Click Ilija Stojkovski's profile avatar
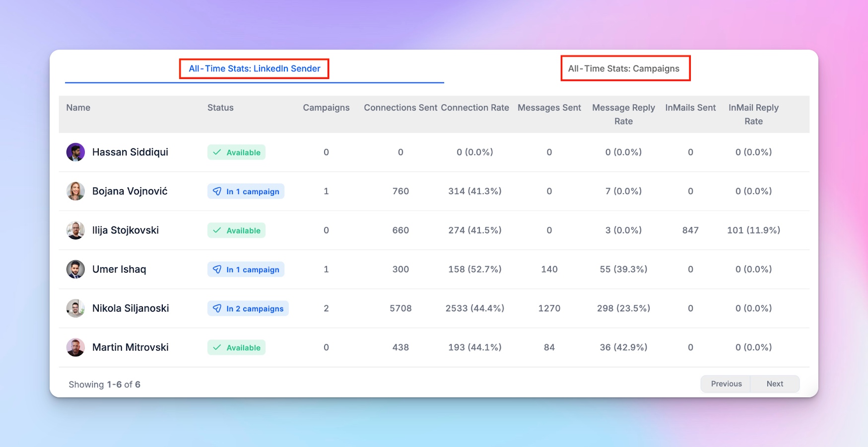 point(75,230)
